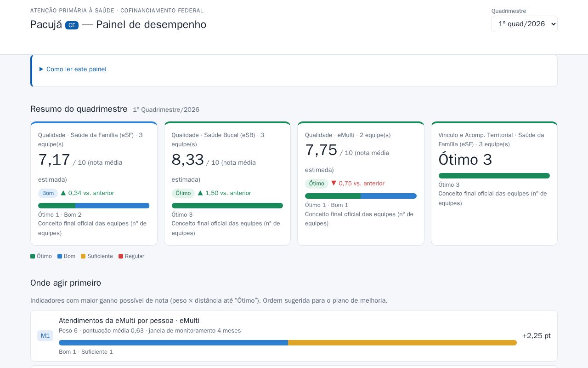This screenshot has width=588, height=368.
Task: Click the blue Bom legend square
Action: coord(60,256)
